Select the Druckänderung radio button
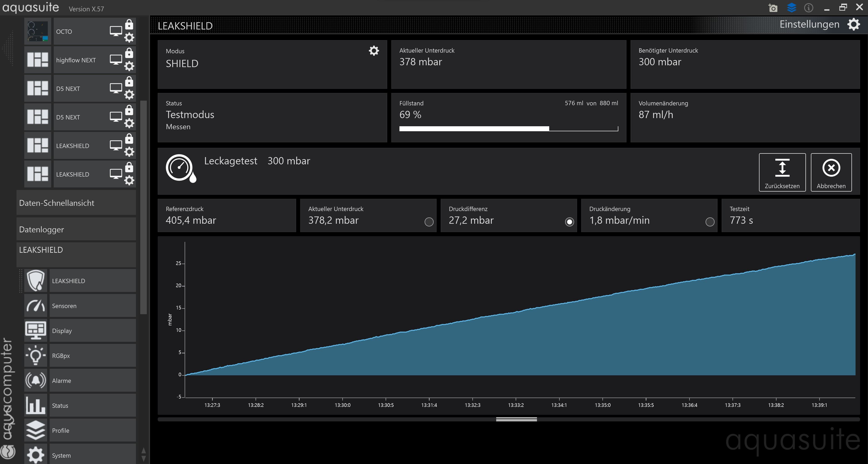 (710, 221)
